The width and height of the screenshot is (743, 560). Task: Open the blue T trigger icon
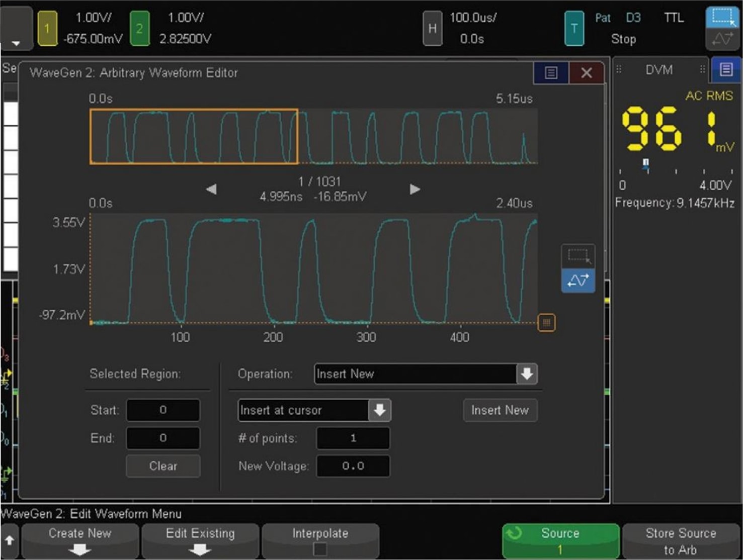tap(574, 28)
